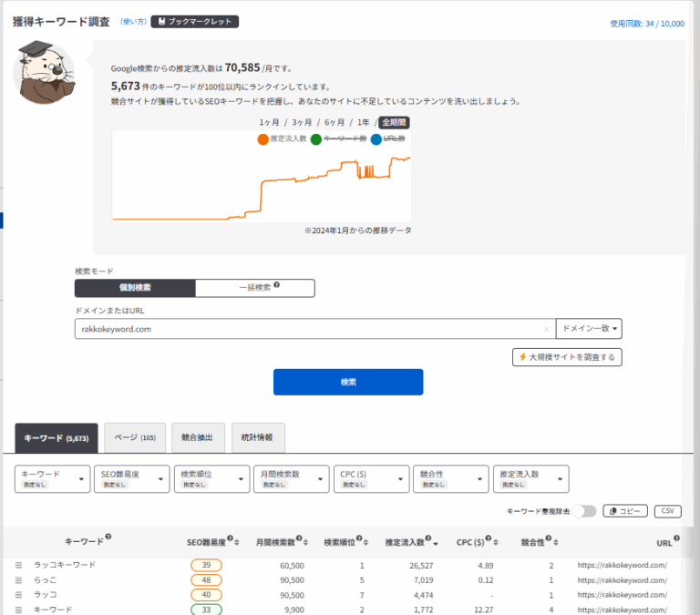Open URL link in ラッコキーワード row
The image size is (700, 615).
coord(623,566)
